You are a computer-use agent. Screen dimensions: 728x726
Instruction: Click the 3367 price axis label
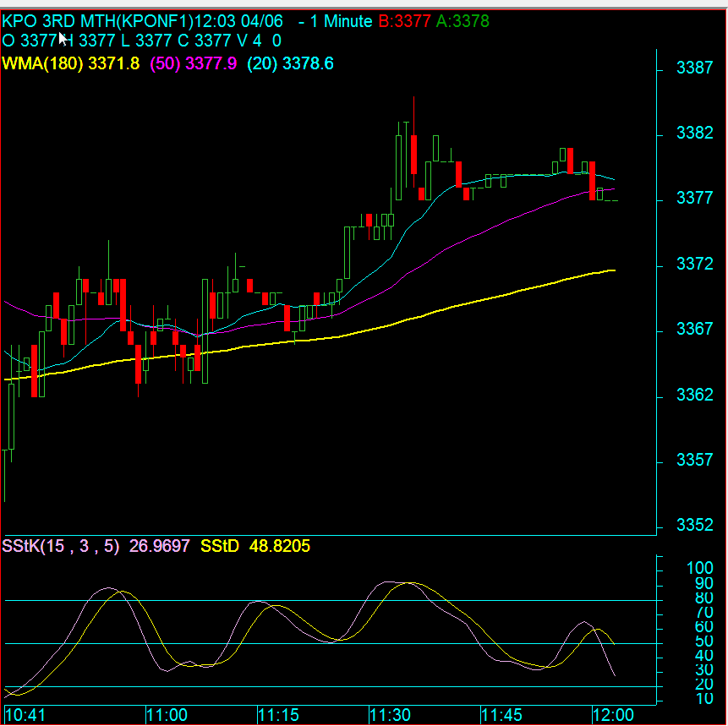coord(694,329)
